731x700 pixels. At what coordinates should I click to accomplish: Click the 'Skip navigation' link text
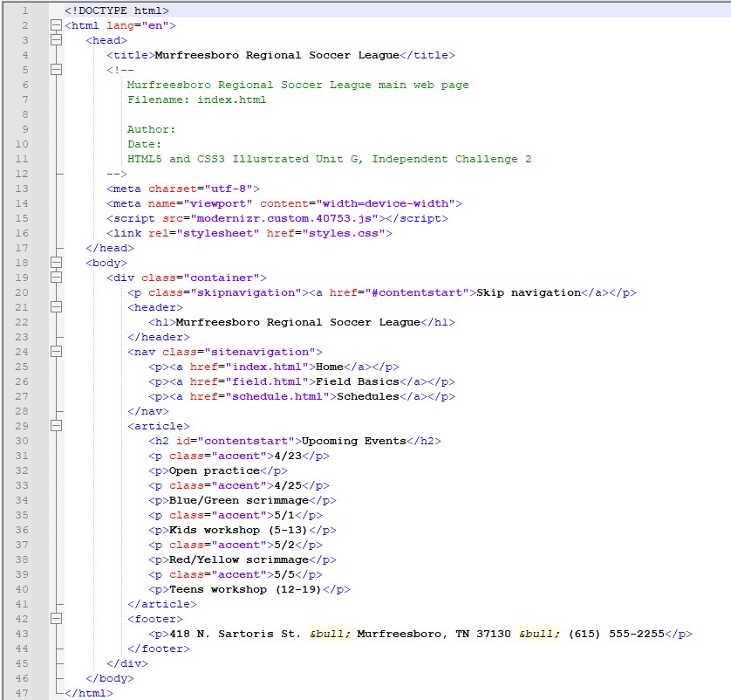click(529, 292)
